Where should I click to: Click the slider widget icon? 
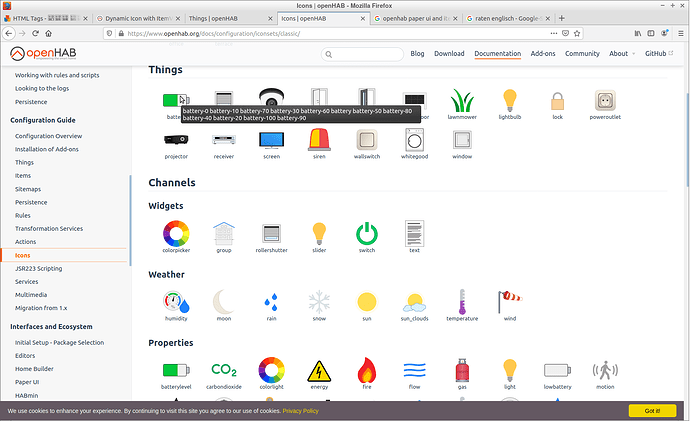click(x=319, y=233)
